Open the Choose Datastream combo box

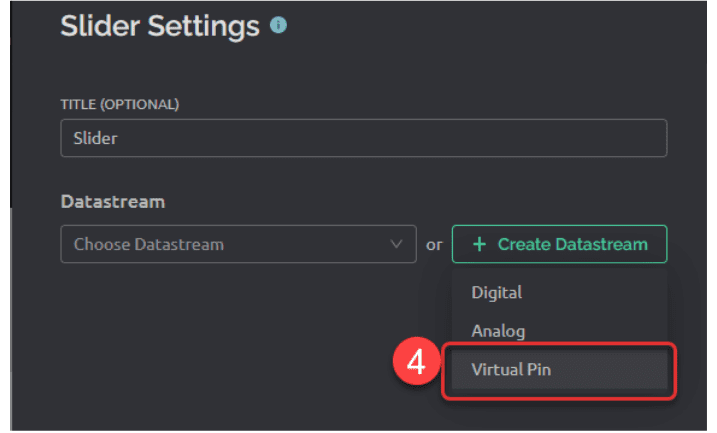[238, 244]
